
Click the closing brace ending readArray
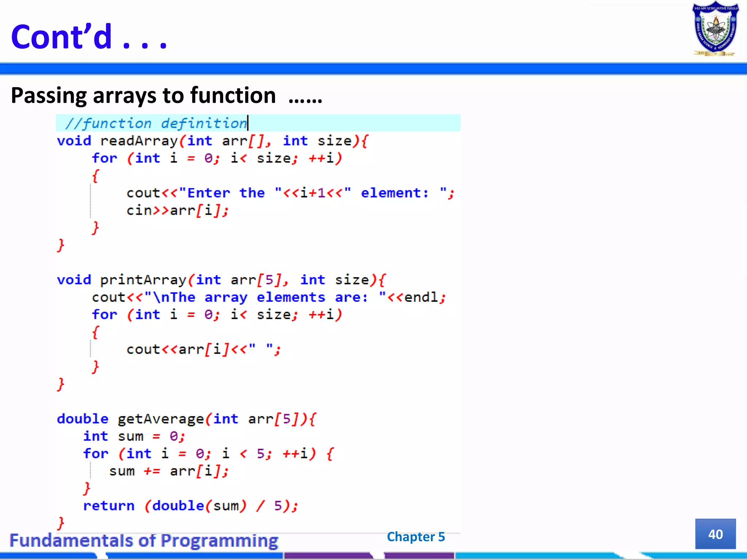pos(61,245)
